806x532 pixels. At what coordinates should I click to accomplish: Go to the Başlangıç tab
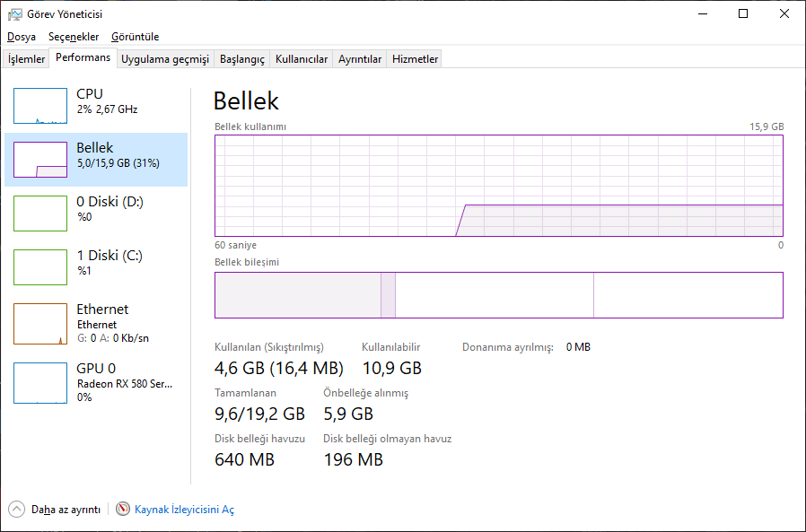point(242,59)
